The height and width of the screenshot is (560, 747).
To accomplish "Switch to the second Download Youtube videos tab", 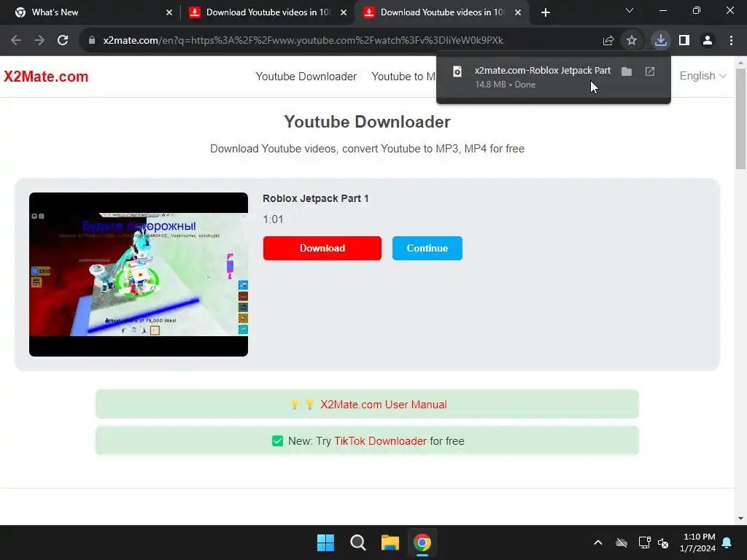I will click(x=267, y=12).
